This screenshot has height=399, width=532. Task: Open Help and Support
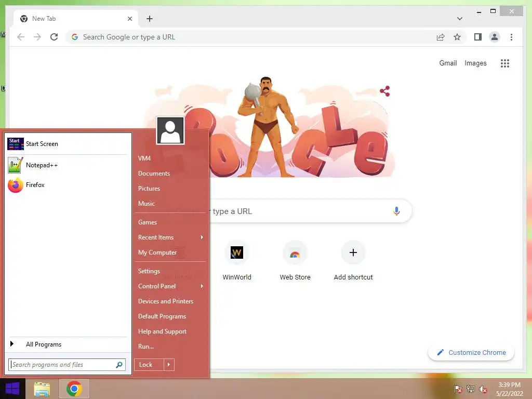[162, 331]
